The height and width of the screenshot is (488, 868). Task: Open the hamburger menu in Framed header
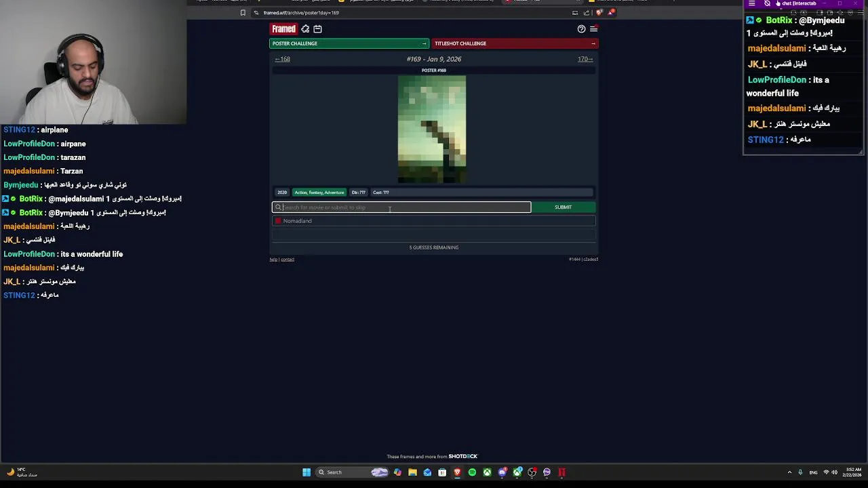(x=593, y=29)
